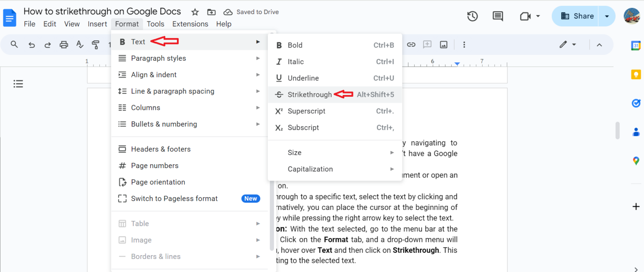Star this document next to its title
Viewport: 644px width, 272px height.
(195, 12)
